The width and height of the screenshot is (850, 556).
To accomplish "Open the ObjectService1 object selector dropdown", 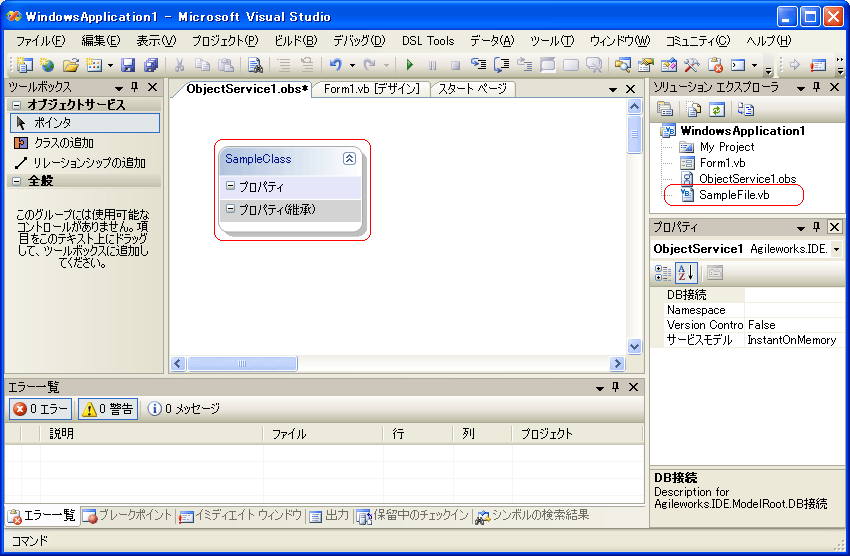I will (836, 249).
